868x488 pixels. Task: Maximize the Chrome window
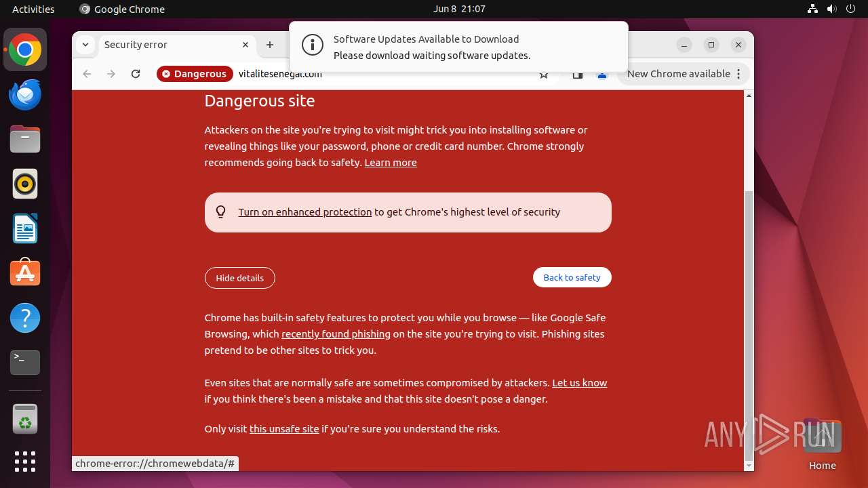[711, 45]
